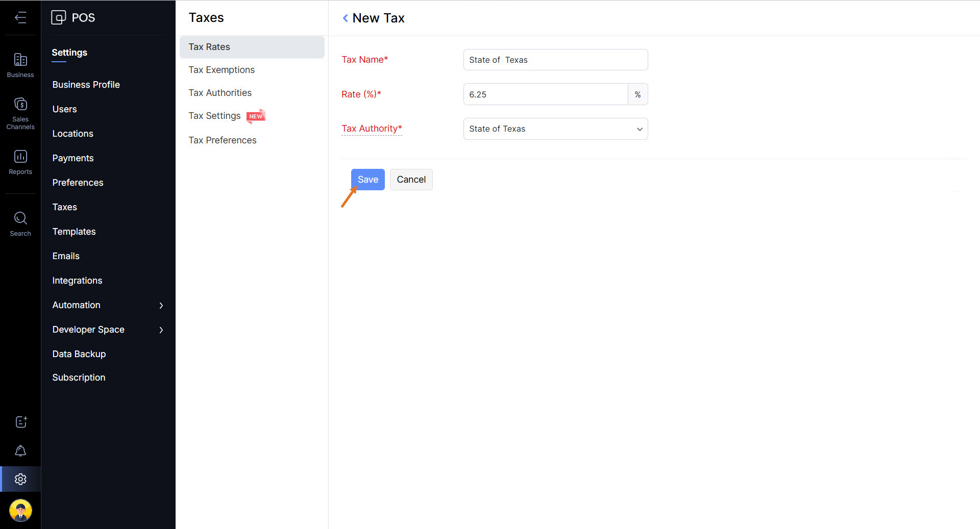Go to Business Profile settings
The width and height of the screenshot is (980, 529).
(x=86, y=85)
